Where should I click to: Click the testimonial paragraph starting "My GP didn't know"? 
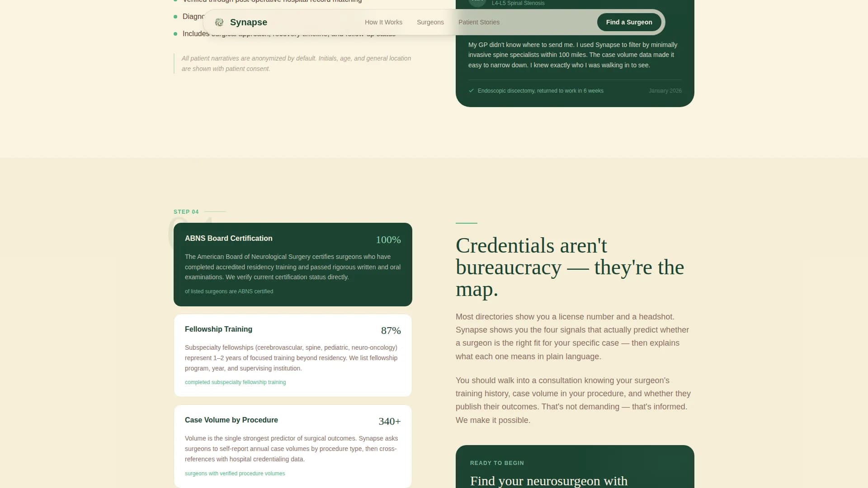(x=573, y=55)
